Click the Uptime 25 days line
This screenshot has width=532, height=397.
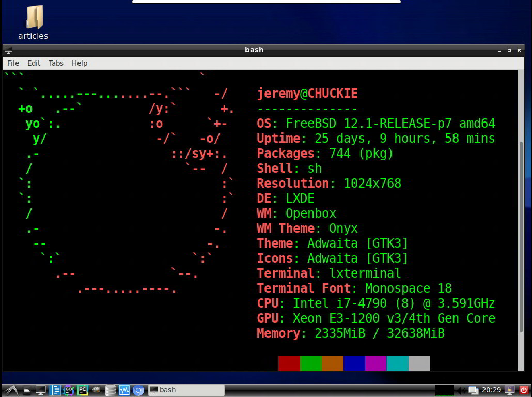coord(376,138)
